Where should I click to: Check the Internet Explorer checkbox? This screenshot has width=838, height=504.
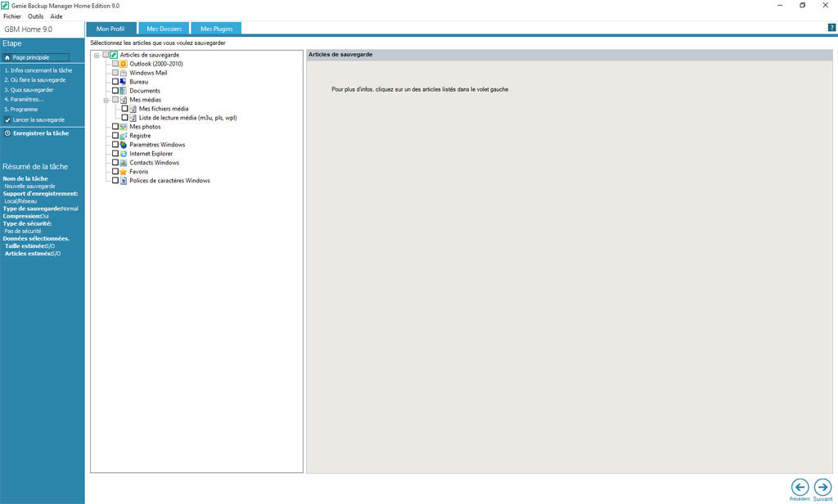[115, 153]
